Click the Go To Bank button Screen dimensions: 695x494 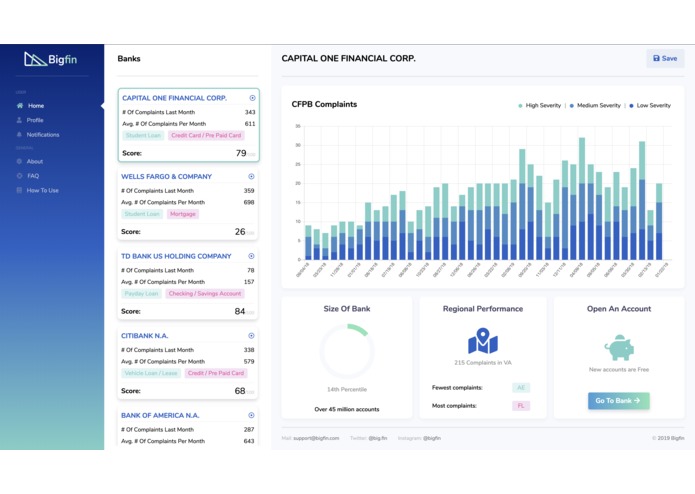tap(619, 401)
